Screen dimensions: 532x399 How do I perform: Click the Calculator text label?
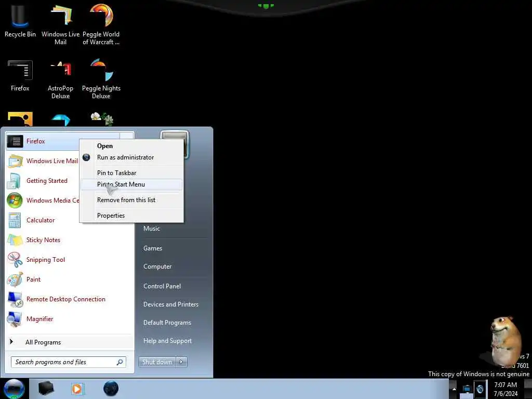coord(41,220)
